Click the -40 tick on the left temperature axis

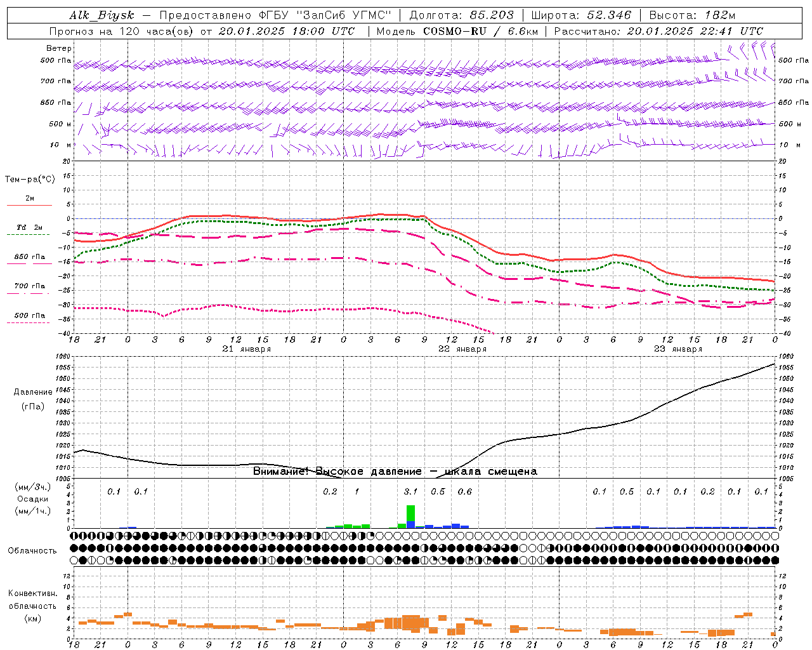click(x=65, y=334)
